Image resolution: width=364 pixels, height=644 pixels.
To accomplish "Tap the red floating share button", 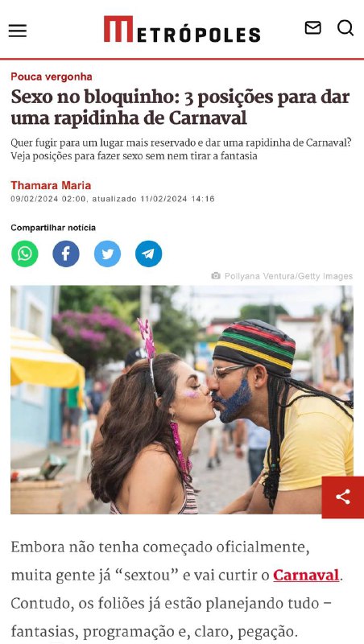I will 342,497.
